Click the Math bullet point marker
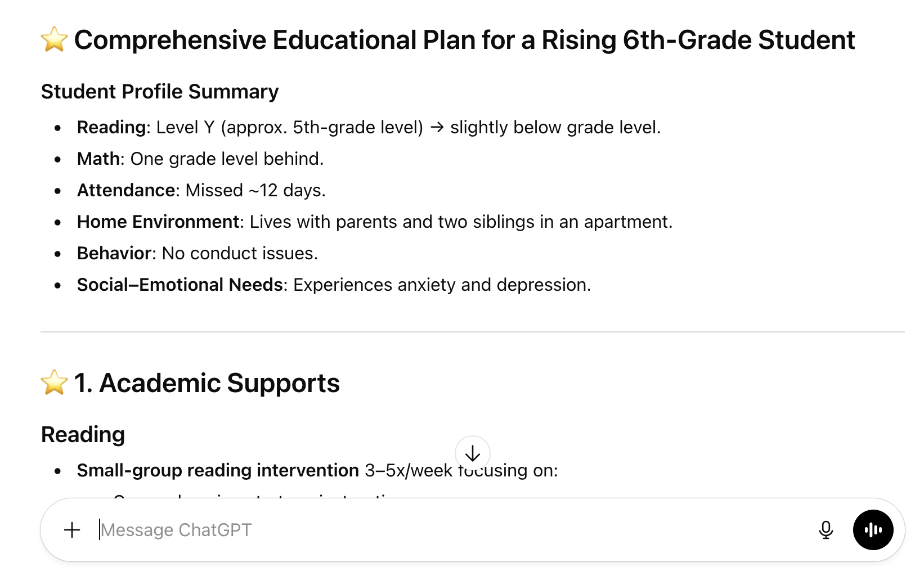Screen dimensions: 924x567 (58, 159)
